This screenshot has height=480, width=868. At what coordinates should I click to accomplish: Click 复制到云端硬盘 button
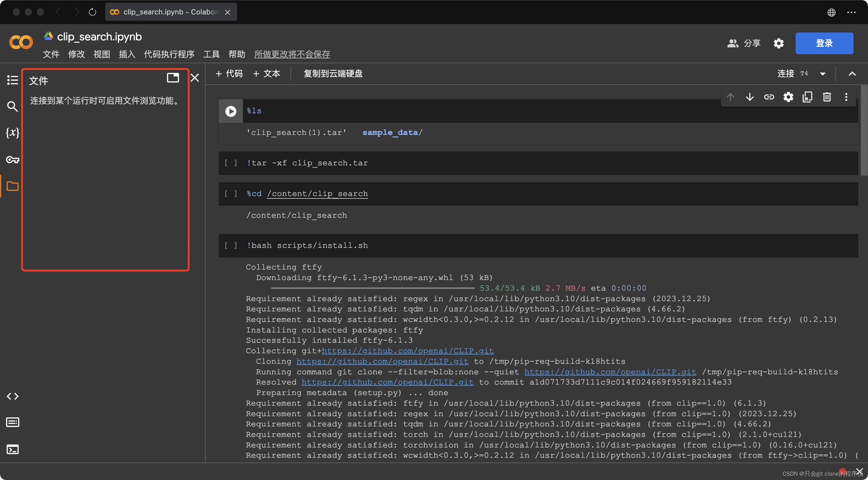coord(333,74)
